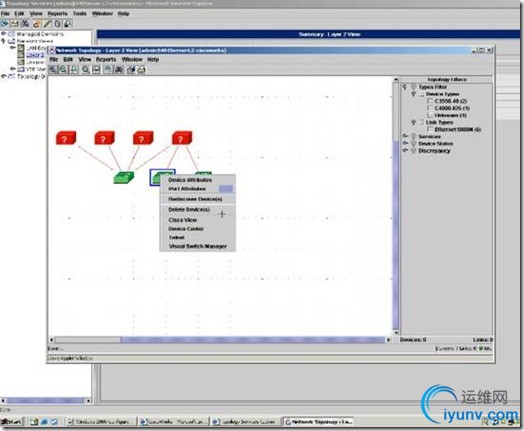Image resolution: width=524 pixels, height=431 pixels.
Task: Collapse the Link Types tree node
Action: pos(414,122)
